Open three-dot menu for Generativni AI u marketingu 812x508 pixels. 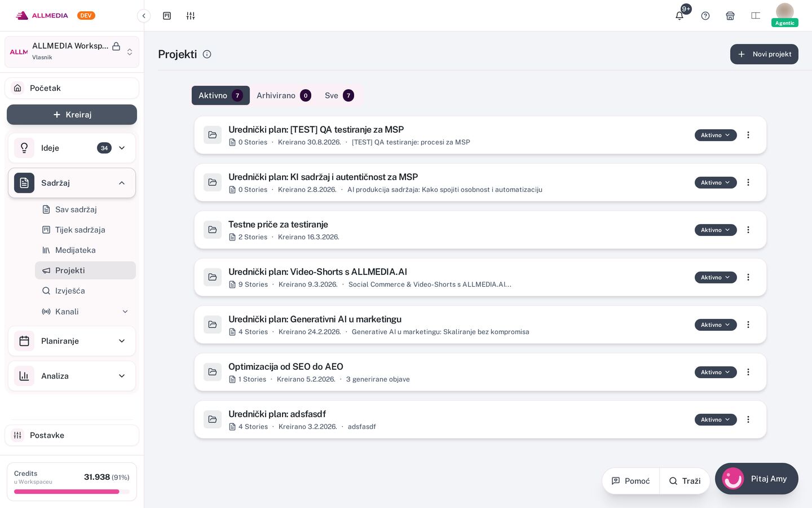748,325
